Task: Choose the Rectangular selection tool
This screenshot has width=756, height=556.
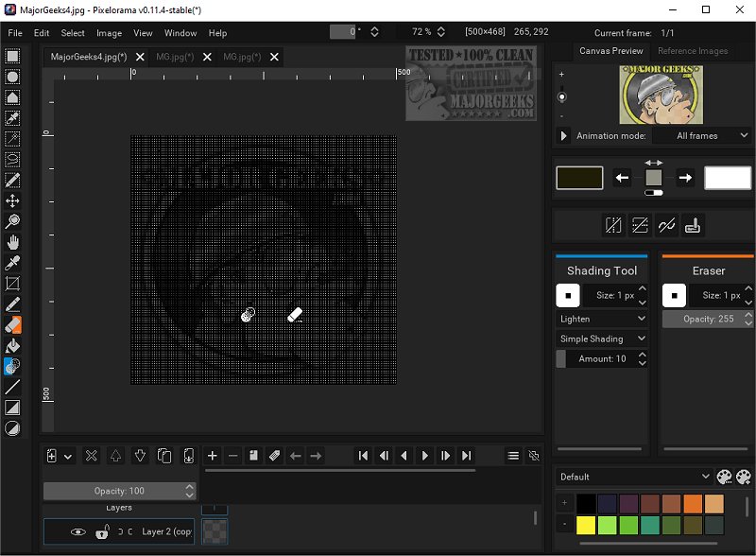Action: click(x=13, y=56)
